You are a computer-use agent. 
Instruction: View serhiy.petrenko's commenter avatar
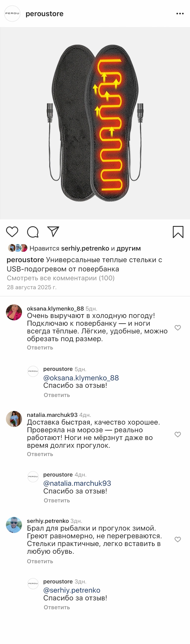tap(14, 525)
